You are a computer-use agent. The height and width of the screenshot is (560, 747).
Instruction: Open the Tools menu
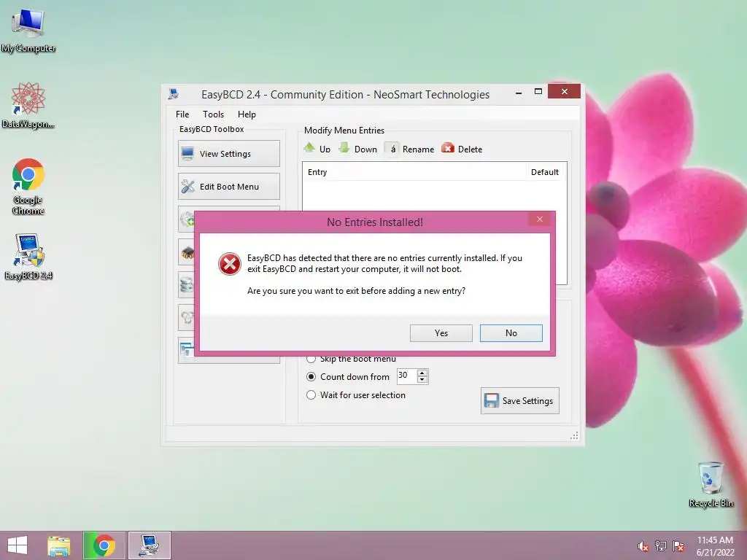(213, 114)
